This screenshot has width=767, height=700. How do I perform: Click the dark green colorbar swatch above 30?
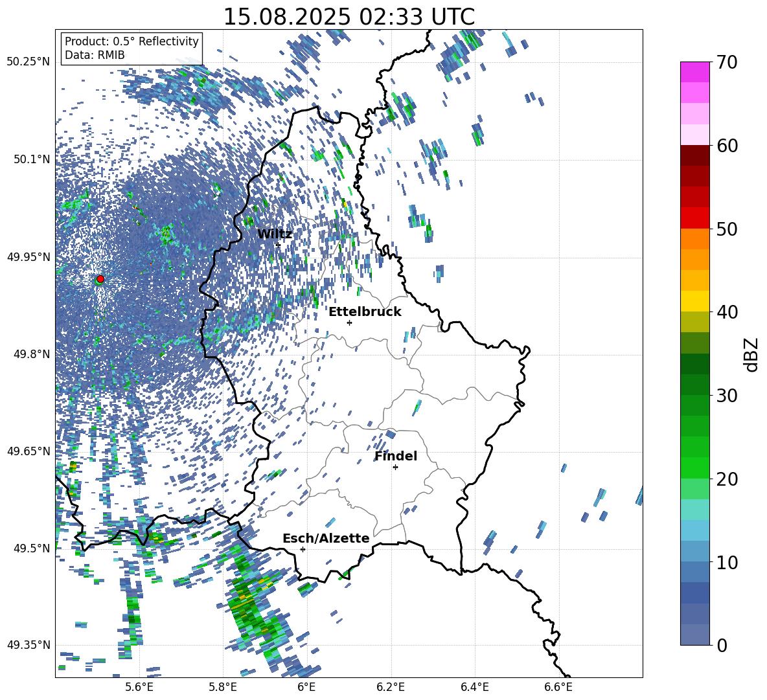(x=694, y=384)
